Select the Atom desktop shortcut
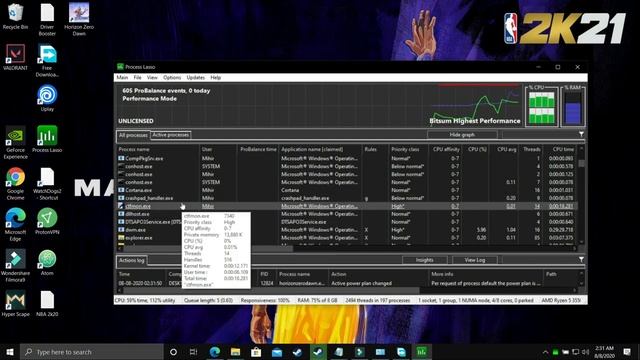This screenshot has height=360, width=640. [47, 263]
